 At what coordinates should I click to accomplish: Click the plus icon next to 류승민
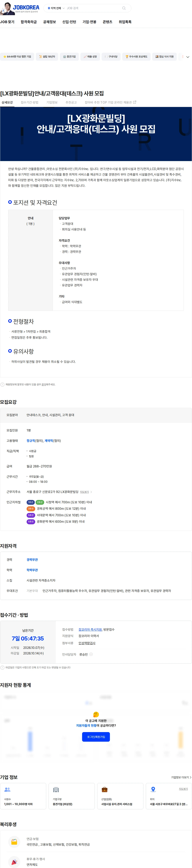91,654
